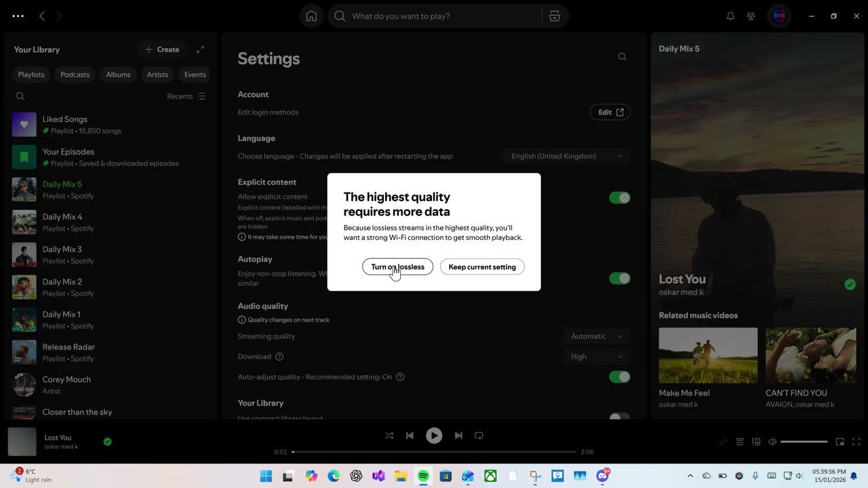This screenshot has width=868, height=488.
Task: Skip to the previous track
Action: (410, 436)
